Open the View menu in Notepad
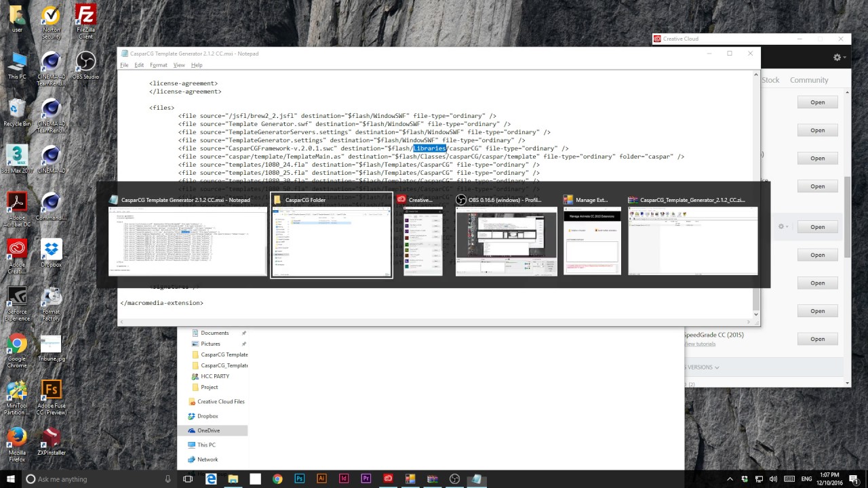The image size is (868, 488). pyautogui.click(x=179, y=65)
